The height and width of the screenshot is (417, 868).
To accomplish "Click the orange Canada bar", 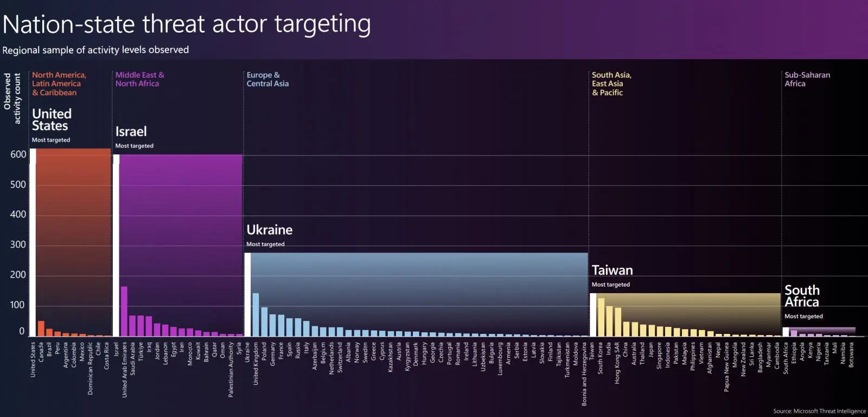I will 41,328.
